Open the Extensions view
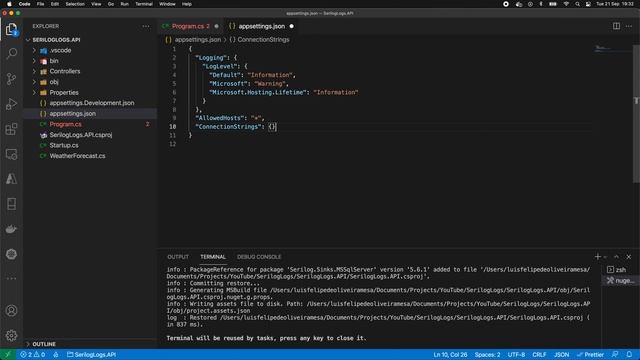 coord(11,129)
